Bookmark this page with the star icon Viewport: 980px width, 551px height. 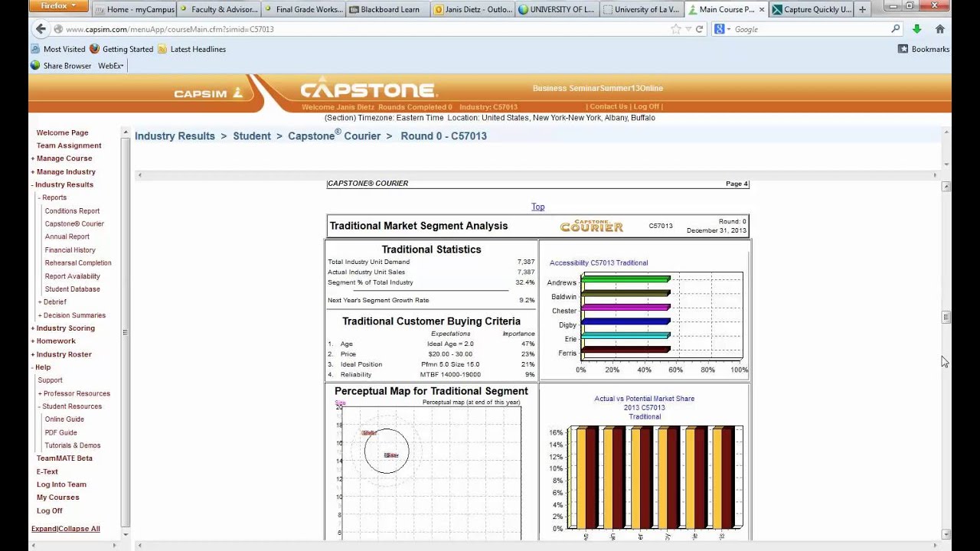coord(675,29)
